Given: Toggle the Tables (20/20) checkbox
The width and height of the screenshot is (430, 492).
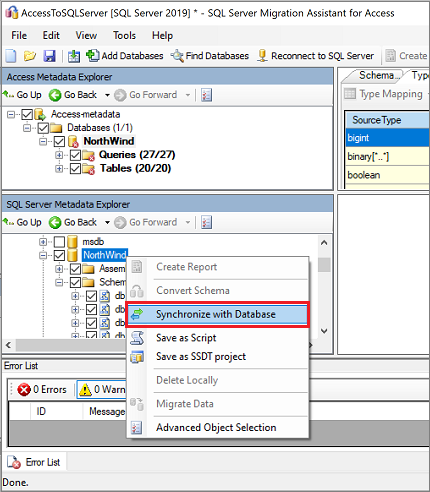Looking at the screenshot, I should tap(75, 169).
